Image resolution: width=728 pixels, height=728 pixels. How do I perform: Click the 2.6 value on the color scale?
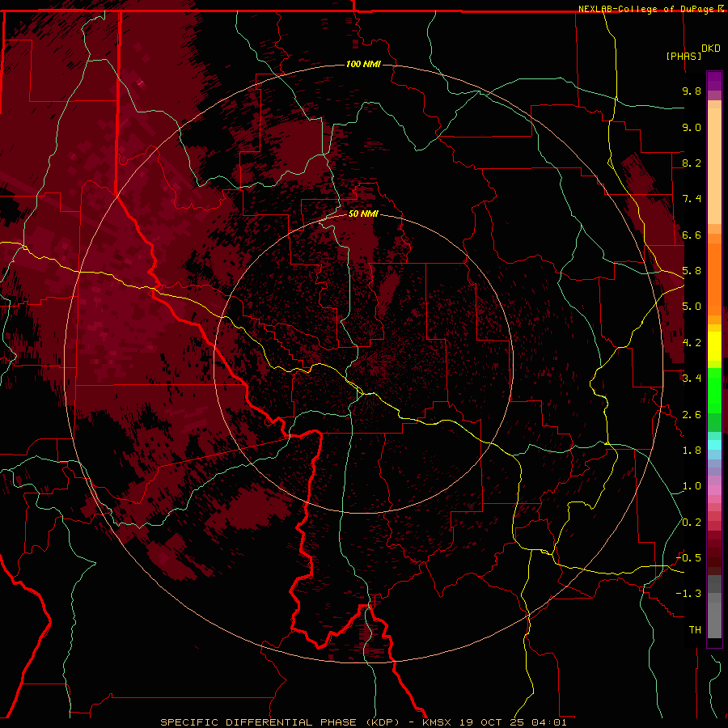pos(692,415)
